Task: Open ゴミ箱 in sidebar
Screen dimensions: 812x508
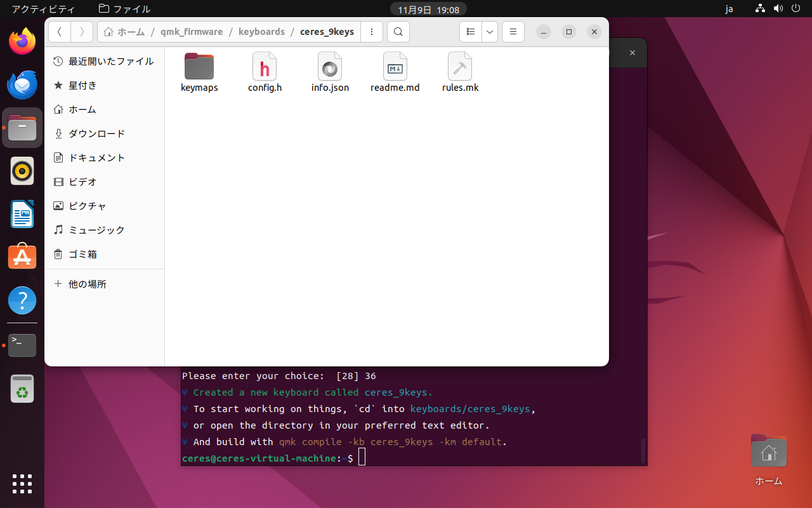Action: tap(105, 254)
